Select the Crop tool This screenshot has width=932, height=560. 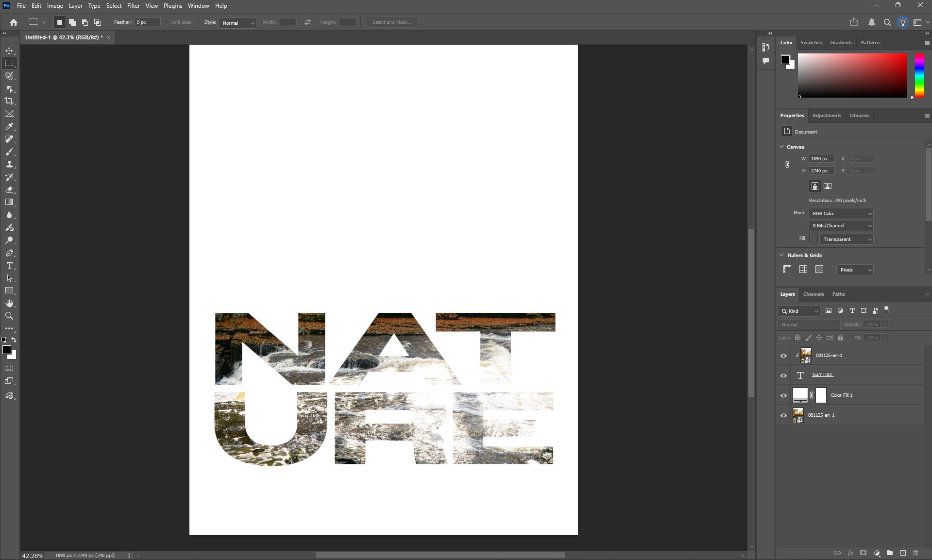[x=9, y=101]
